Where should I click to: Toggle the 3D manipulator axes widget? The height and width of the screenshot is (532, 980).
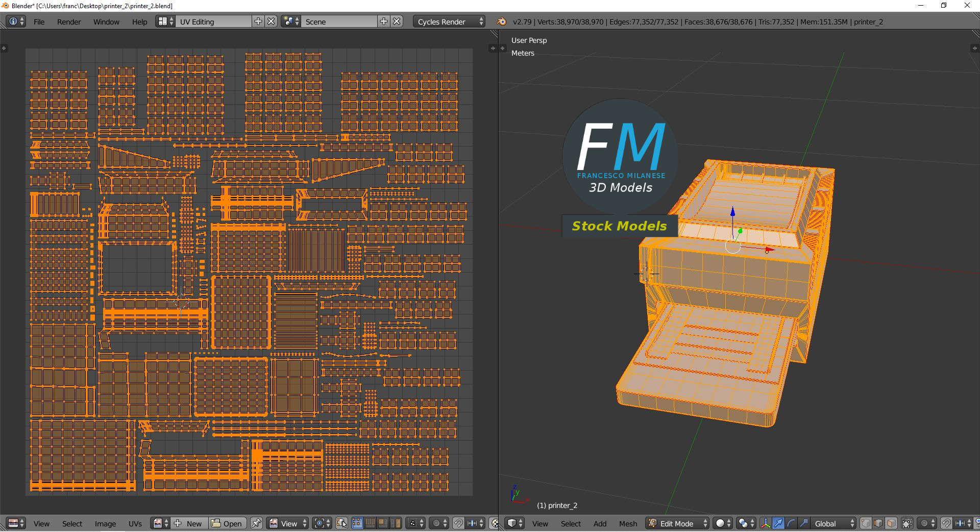point(765,523)
